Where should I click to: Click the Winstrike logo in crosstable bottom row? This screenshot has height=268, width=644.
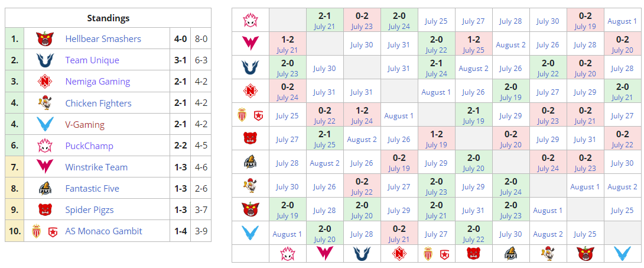(x=324, y=253)
